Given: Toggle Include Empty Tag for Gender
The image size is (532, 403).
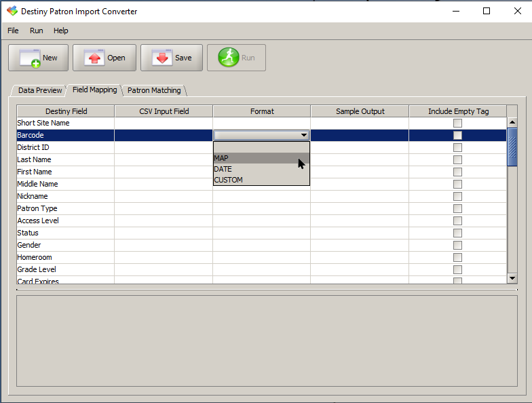Looking at the screenshot, I should (457, 246).
